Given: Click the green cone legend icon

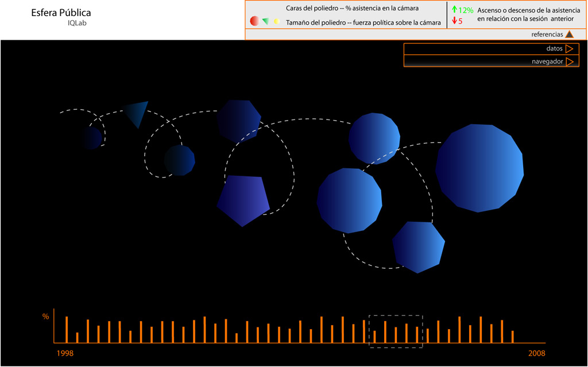Looking at the screenshot, I should coord(265,21).
